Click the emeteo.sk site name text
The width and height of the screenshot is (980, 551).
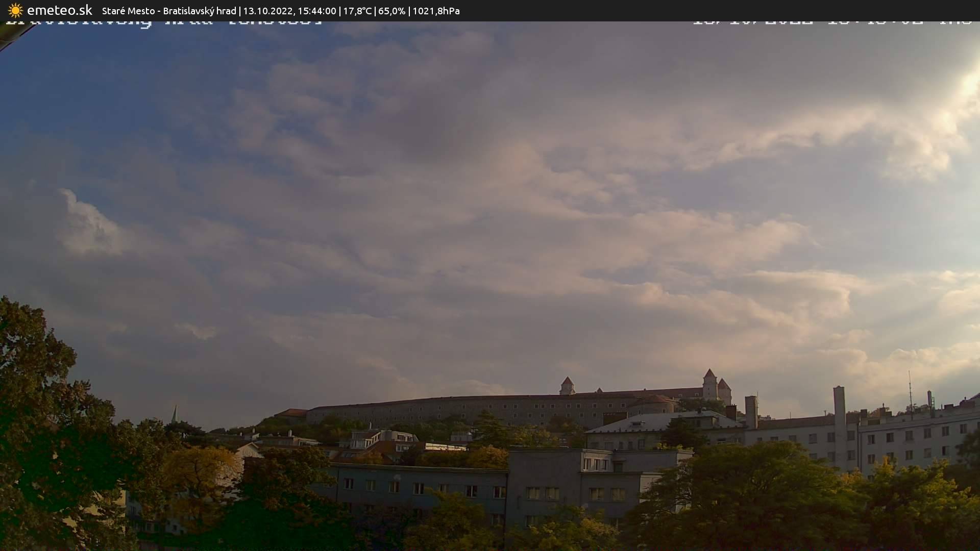point(60,10)
